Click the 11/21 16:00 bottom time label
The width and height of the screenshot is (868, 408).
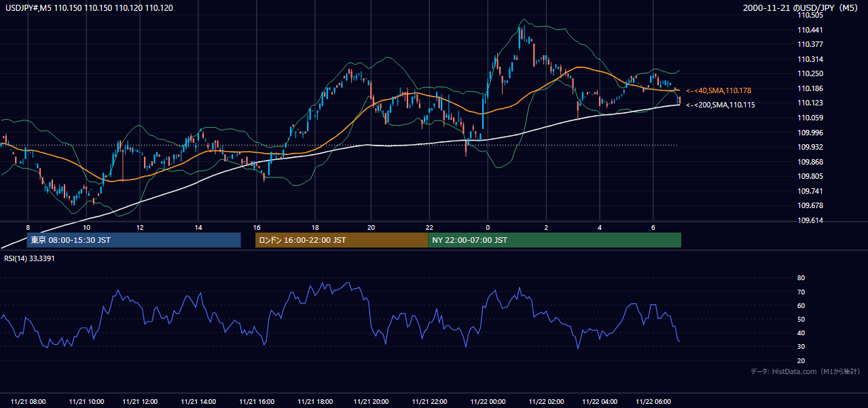(x=255, y=402)
